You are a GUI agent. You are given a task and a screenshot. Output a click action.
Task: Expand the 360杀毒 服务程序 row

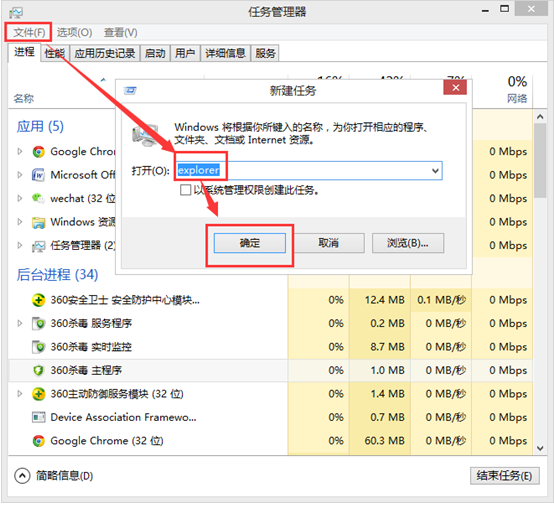(x=20, y=323)
